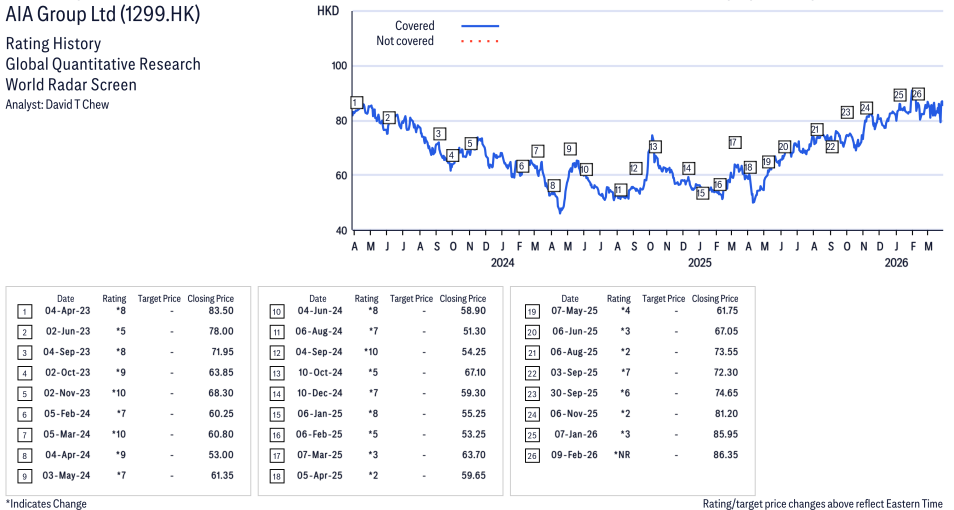
Task: Select chart marker 24 on the price chart
Action: click(x=866, y=108)
